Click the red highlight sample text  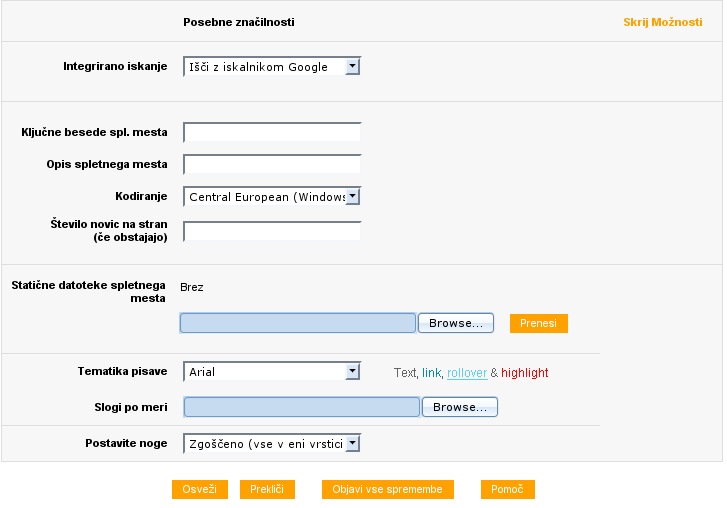pyautogui.click(x=525, y=373)
